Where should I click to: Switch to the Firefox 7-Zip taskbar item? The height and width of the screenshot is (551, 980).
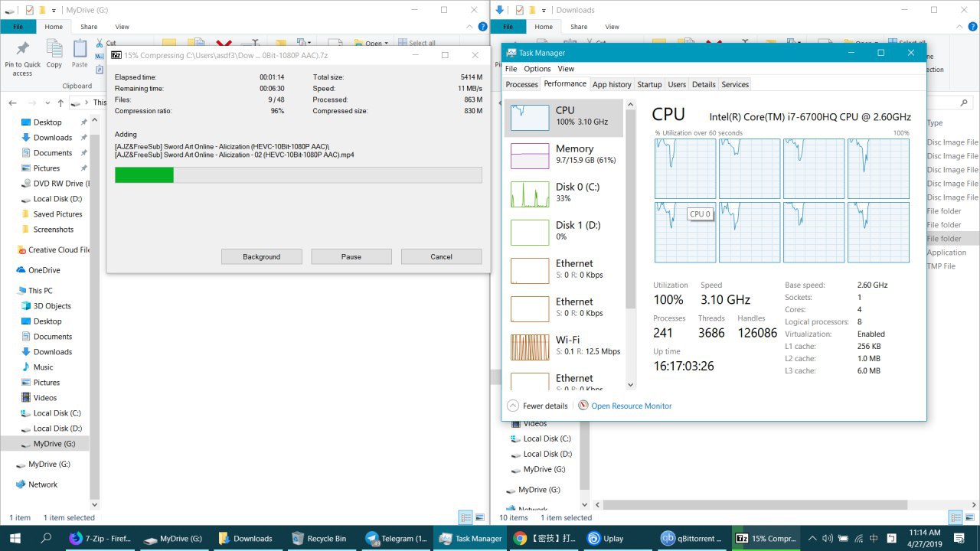coord(101,538)
